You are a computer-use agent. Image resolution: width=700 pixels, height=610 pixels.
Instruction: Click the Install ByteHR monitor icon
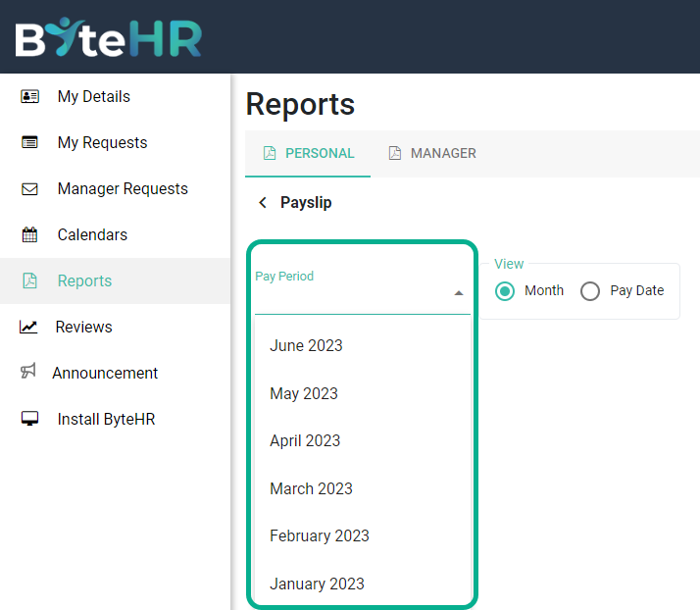[30, 419]
